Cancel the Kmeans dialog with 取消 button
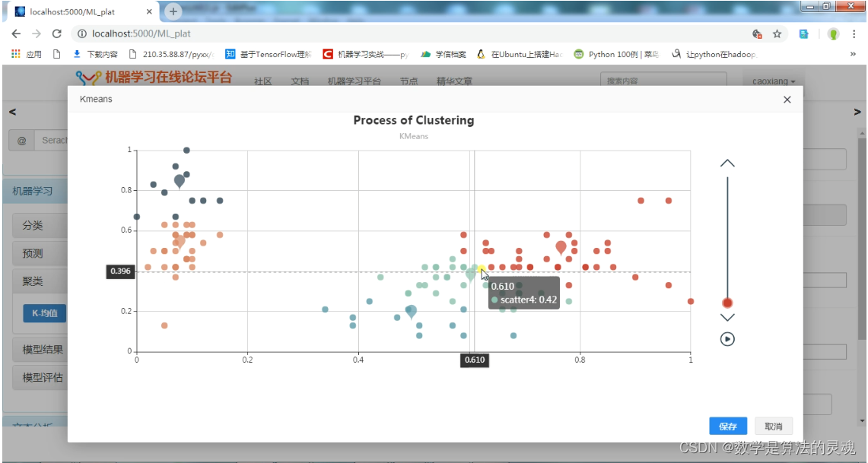Image resolution: width=868 pixels, height=463 pixels. (773, 426)
